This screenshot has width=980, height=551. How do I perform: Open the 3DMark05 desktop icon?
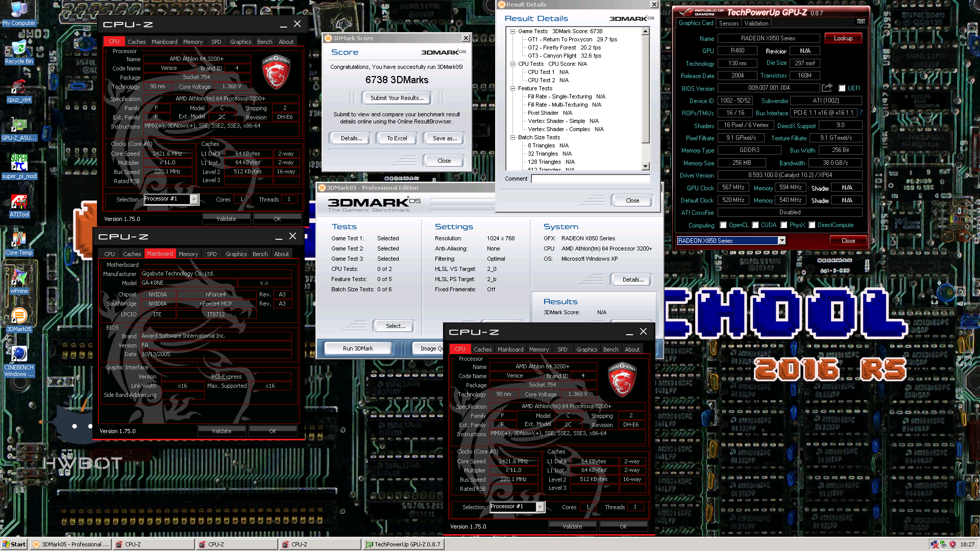(x=19, y=320)
